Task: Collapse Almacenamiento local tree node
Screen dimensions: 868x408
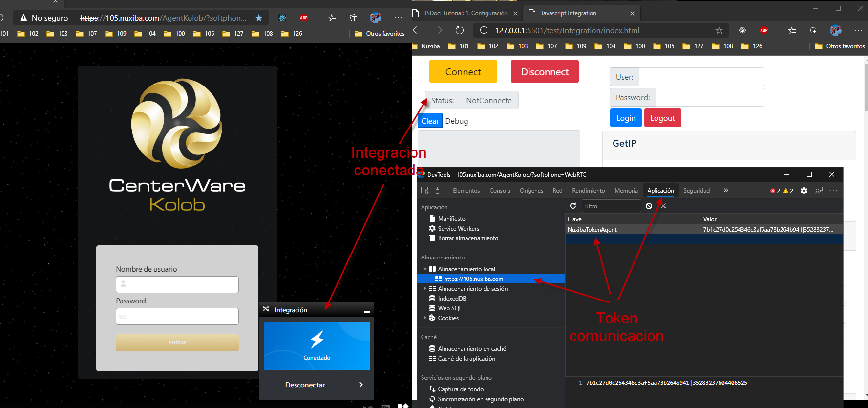Action: 425,269
